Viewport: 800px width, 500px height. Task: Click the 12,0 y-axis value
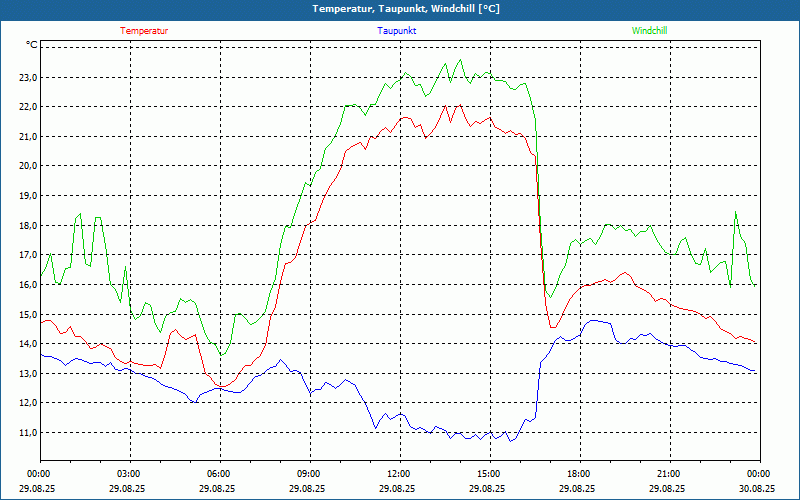29,403
